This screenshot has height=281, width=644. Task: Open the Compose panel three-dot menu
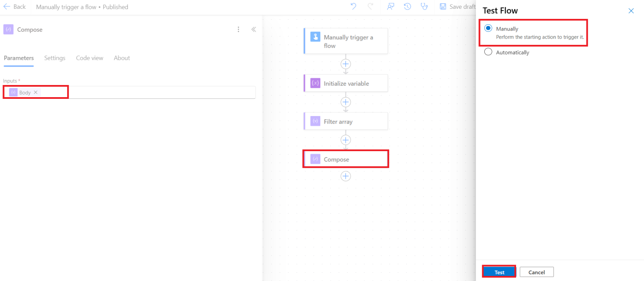pyautogui.click(x=239, y=29)
